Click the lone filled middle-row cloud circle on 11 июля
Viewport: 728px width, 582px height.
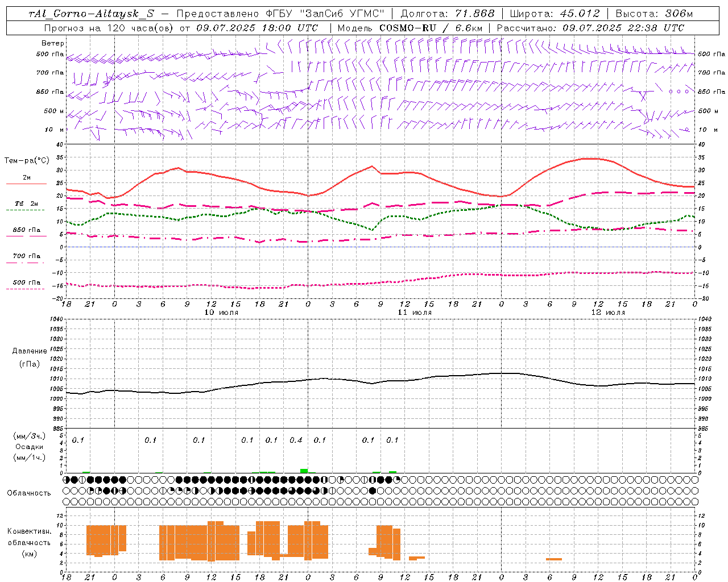[x=373, y=490]
